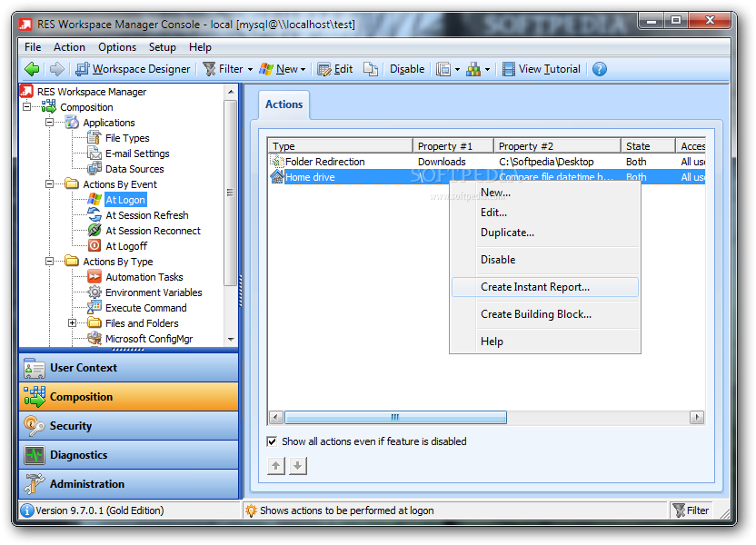Open the instant report dropdown arrow
The height and width of the screenshot is (545, 756).
pos(457,69)
